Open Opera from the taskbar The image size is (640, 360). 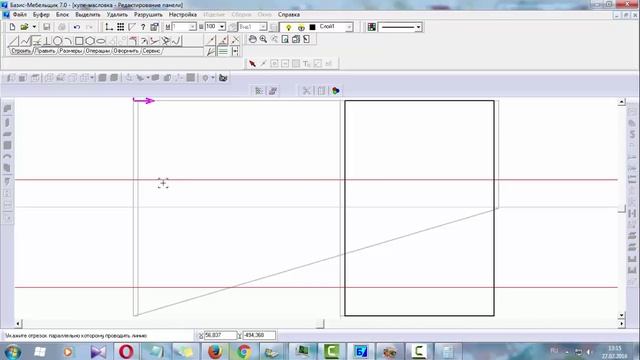point(126,351)
